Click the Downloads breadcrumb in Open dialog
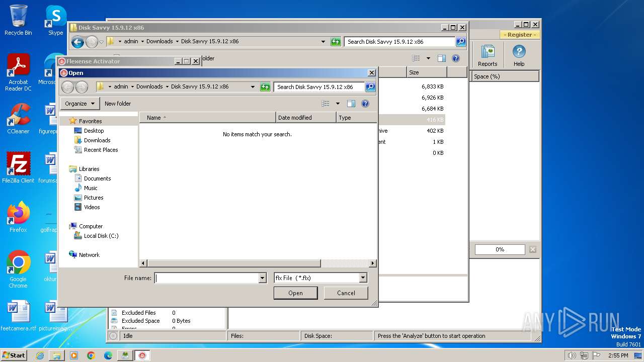 149,86
